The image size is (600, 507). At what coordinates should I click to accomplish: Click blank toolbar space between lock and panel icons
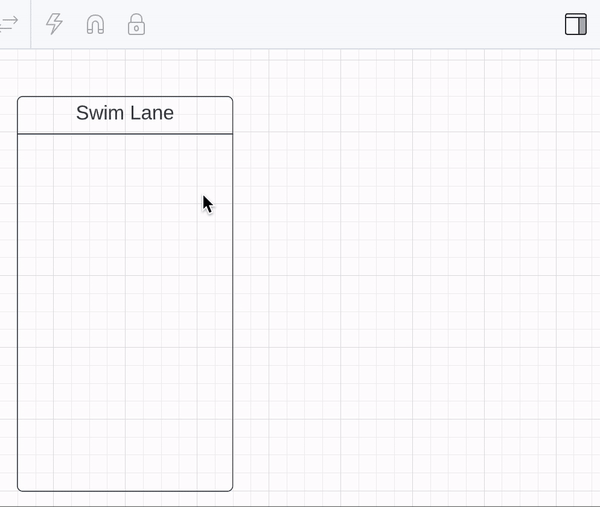point(350,24)
